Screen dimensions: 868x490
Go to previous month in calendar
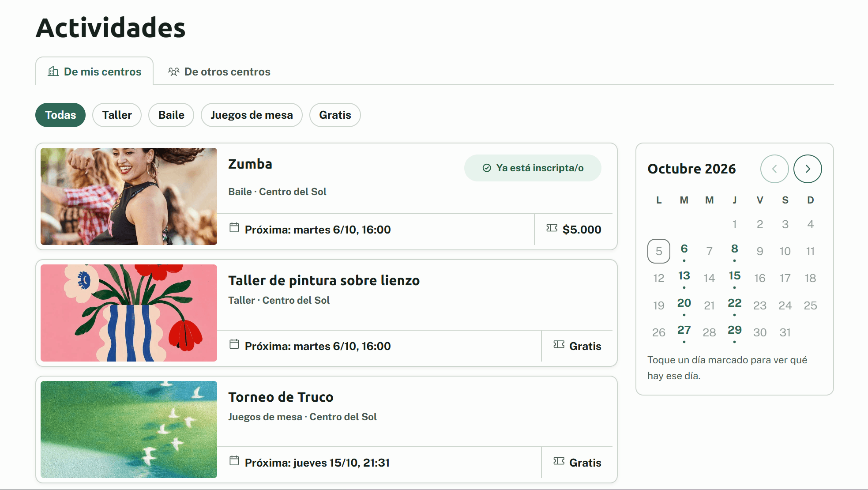[x=774, y=169]
